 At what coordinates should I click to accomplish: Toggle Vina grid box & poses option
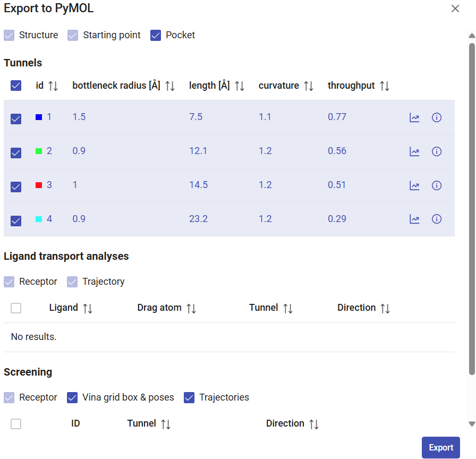73,398
